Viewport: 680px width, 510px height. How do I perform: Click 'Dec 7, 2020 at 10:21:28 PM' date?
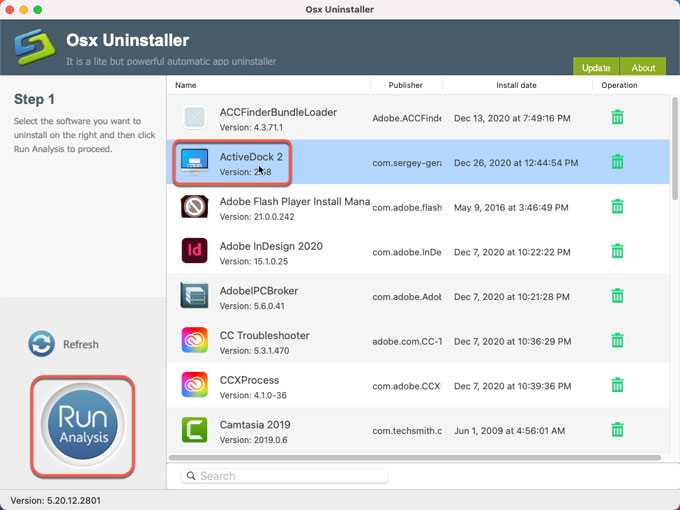pyautogui.click(x=512, y=297)
